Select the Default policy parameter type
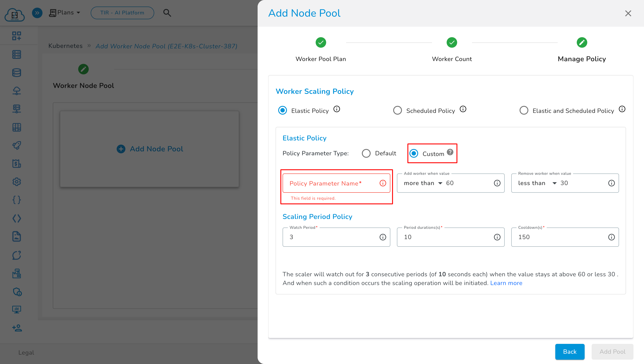Viewport: 644px width, 364px height. (x=366, y=154)
